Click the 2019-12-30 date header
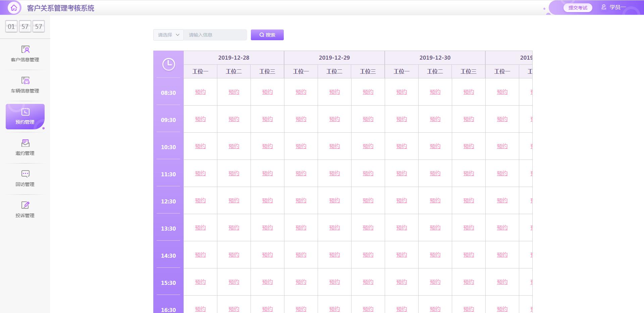 point(435,58)
